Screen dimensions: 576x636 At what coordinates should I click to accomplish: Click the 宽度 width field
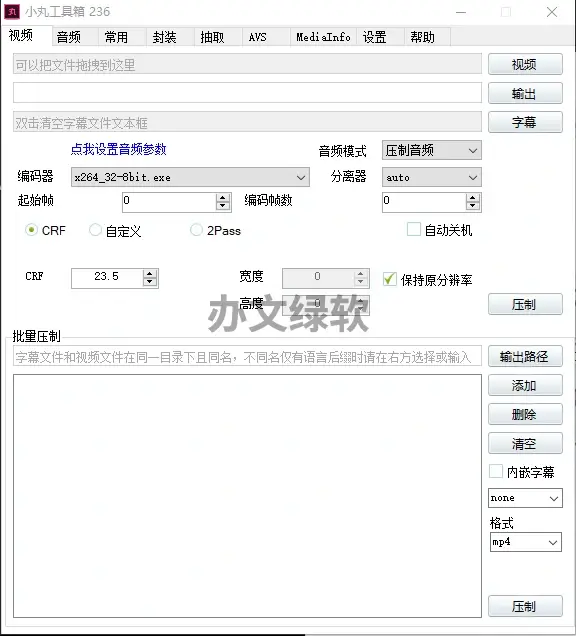(x=318, y=278)
